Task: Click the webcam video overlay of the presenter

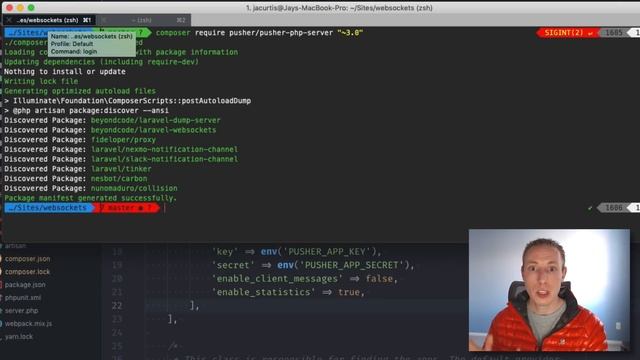Action: pos(549,290)
